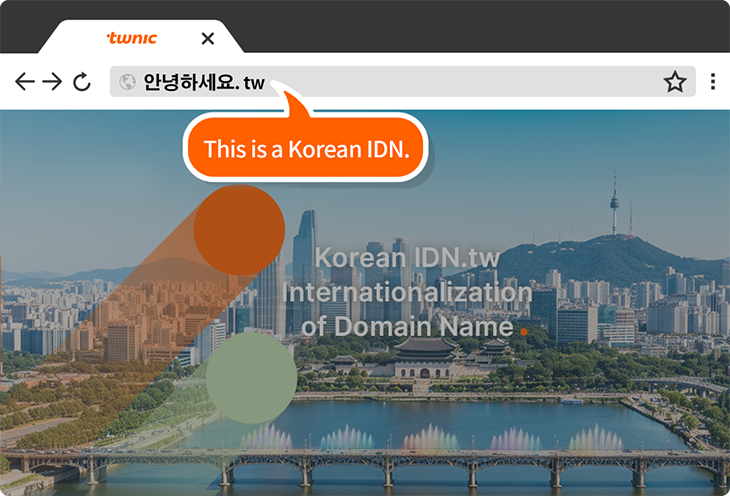Select the twnic browser tab

point(132,39)
